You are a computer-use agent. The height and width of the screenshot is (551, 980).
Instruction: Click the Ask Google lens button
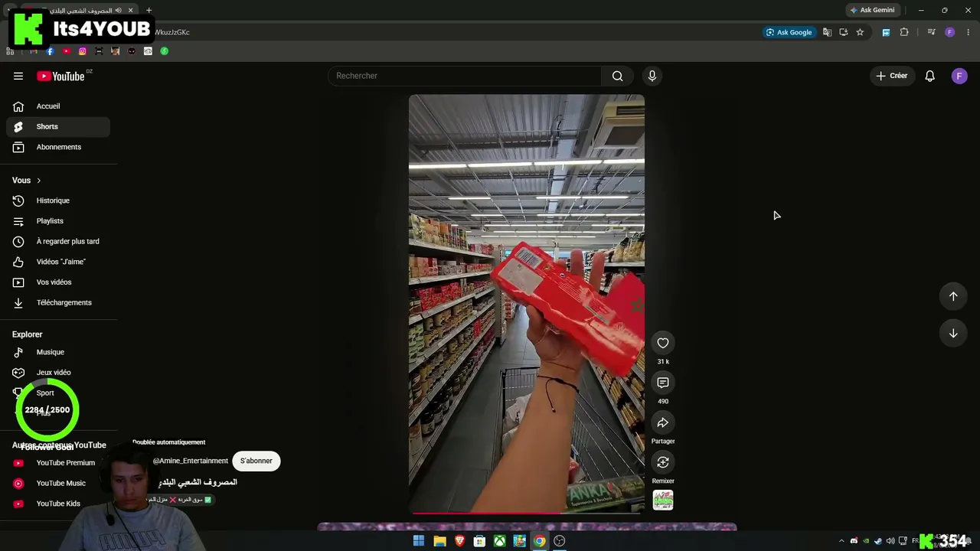pos(789,32)
